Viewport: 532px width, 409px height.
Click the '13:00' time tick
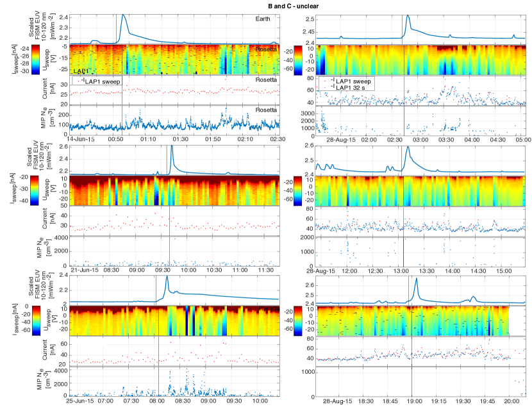(401, 271)
